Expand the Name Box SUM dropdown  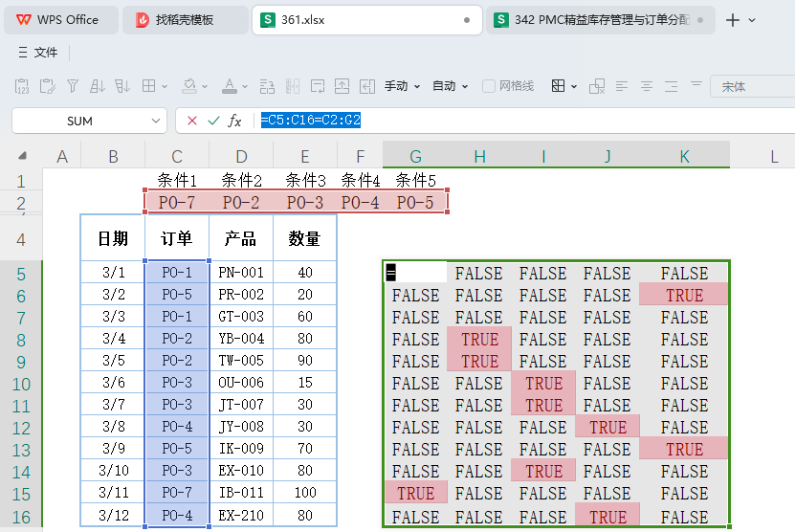coord(156,121)
